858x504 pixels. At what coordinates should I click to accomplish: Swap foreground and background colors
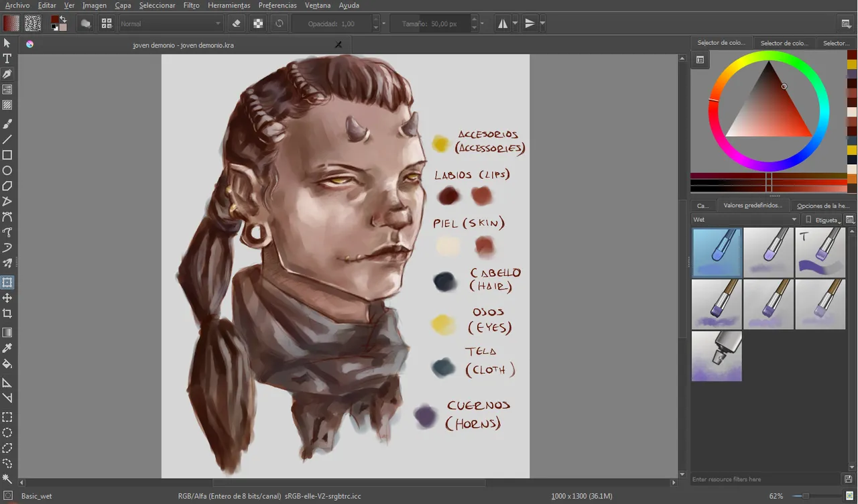pos(63,19)
